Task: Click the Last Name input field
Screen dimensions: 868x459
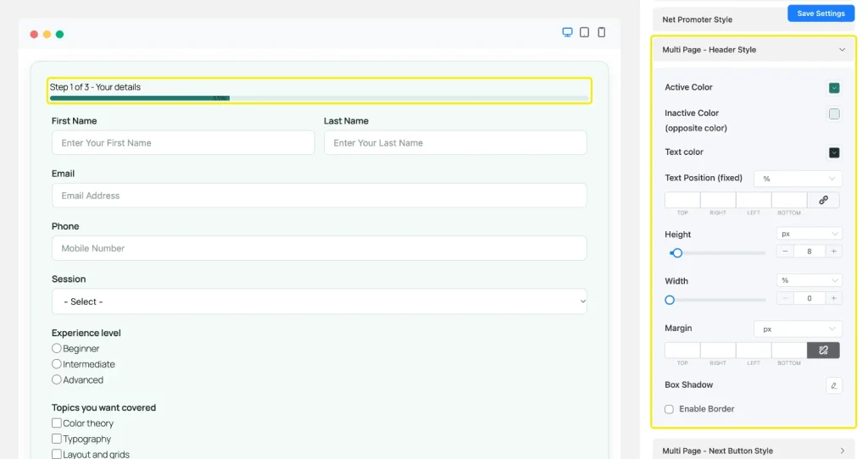Action: pos(455,142)
